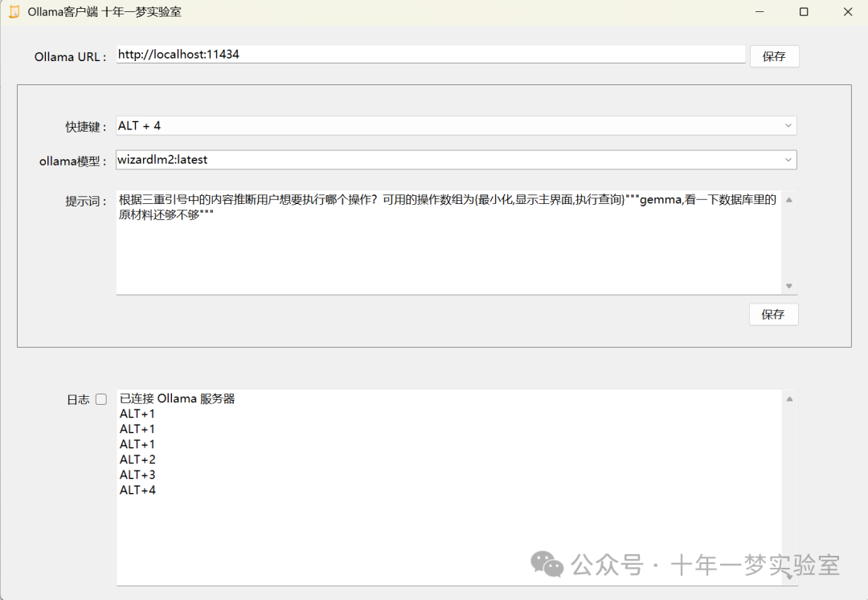This screenshot has width=868, height=600.
Task: Save the Ollama URL with the top 保存 button
Action: (x=774, y=56)
